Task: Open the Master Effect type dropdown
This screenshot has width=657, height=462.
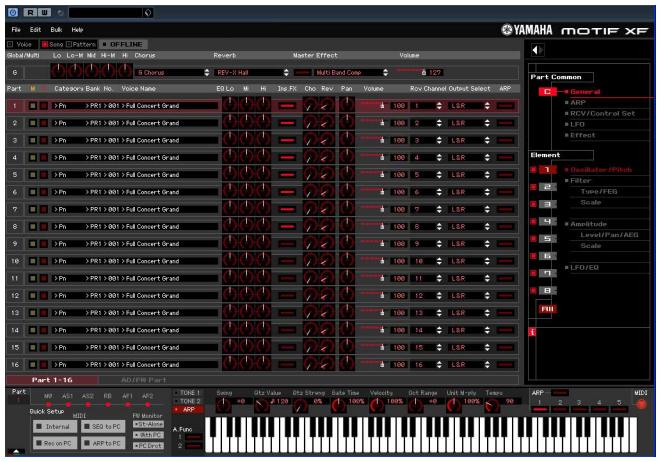Action: pos(351,72)
